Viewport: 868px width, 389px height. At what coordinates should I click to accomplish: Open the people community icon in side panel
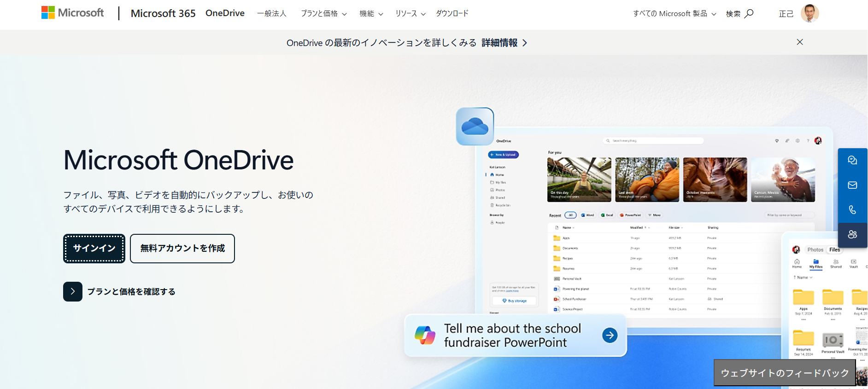tap(852, 235)
